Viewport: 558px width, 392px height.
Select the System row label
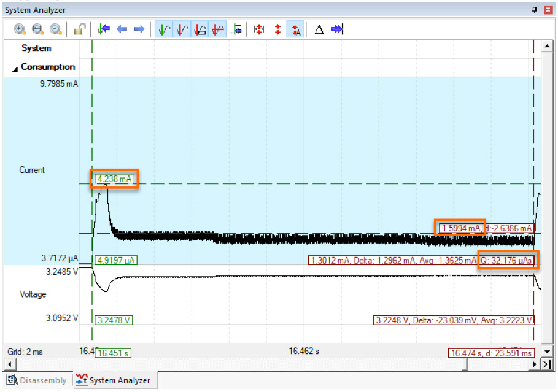pyautogui.click(x=36, y=48)
